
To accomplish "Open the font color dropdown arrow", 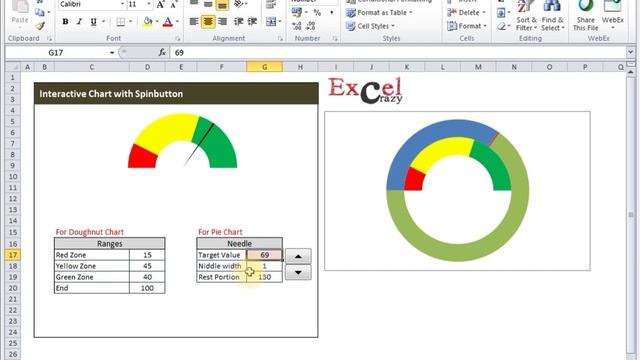I will coord(177,22).
